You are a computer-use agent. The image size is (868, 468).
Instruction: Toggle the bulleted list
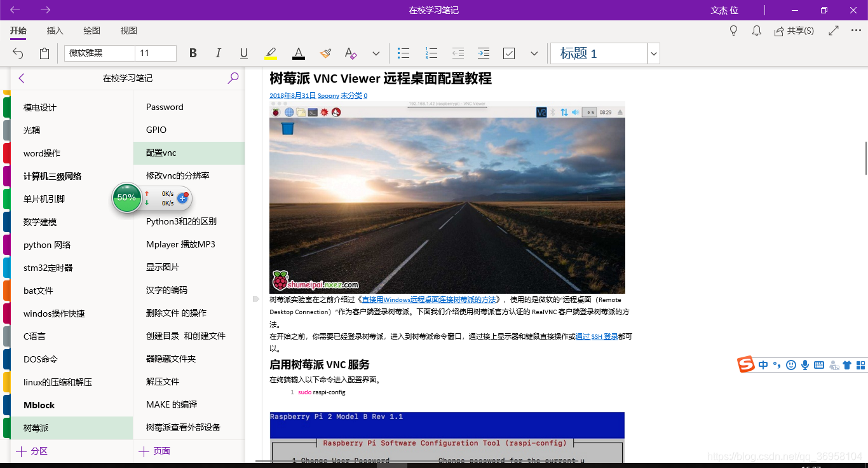[403, 53]
